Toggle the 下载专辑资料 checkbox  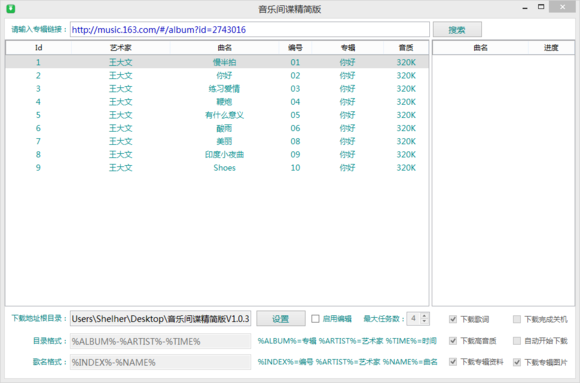coord(453,362)
